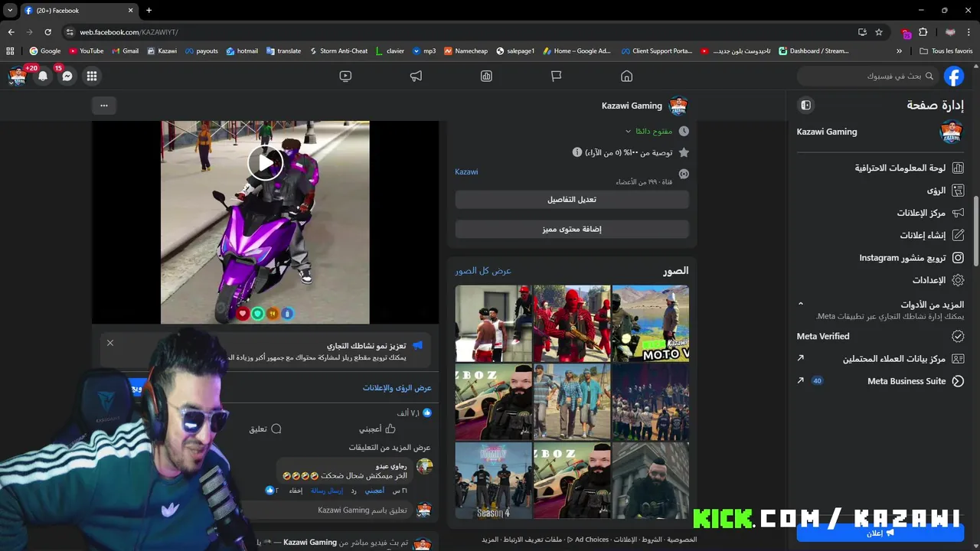Open the account profile avatar with +20 badge
Image resolution: width=980 pixels, height=551 pixels.
[x=17, y=76]
